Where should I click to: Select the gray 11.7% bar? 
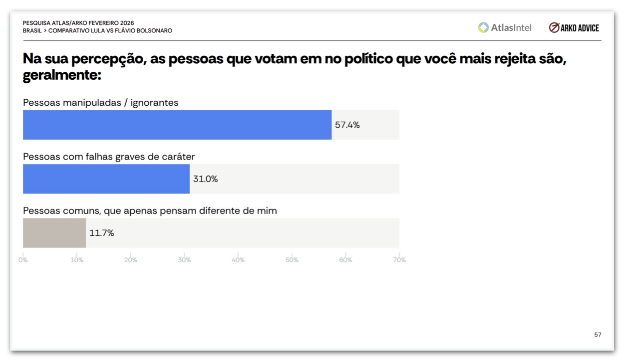[54, 233]
